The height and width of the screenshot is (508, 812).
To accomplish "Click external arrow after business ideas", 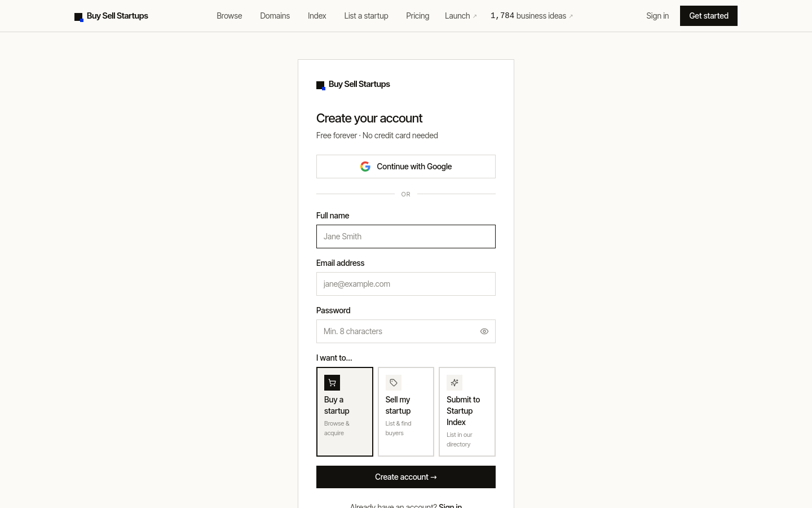I will click(571, 16).
